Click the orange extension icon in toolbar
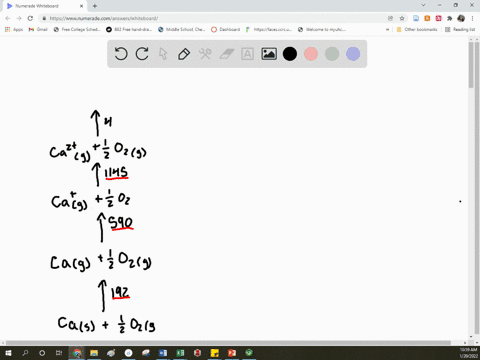This screenshot has width=480, height=360. 427,18
